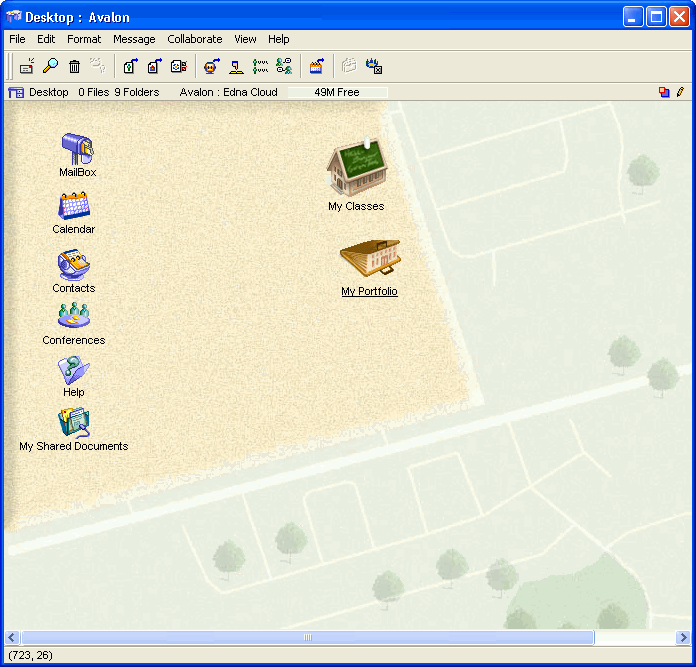This screenshot has height=667, width=696.
Task: Open My Shared Documents folder icon
Action: coord(74,423)
